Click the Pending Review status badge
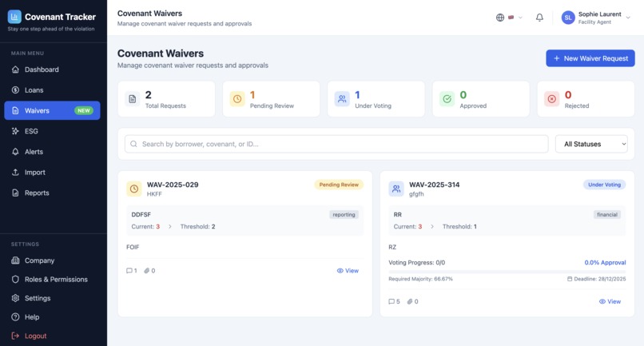 pyautogui.click(x=339, y=185)
